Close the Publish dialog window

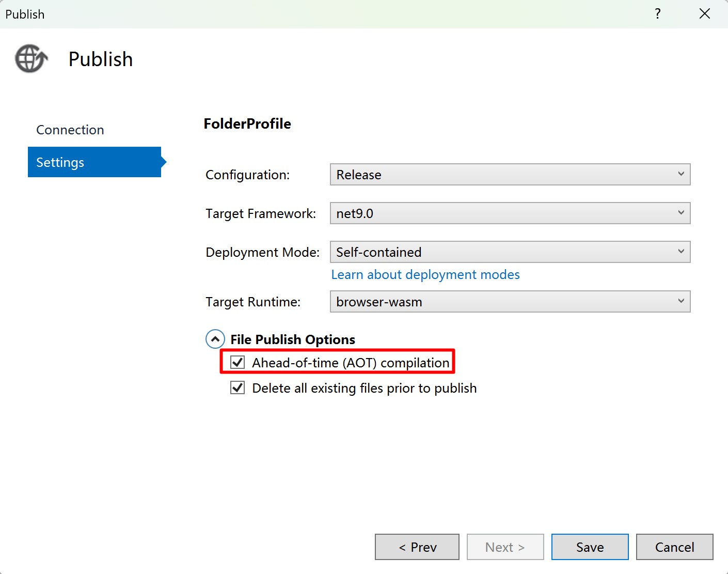click(704, 14)
